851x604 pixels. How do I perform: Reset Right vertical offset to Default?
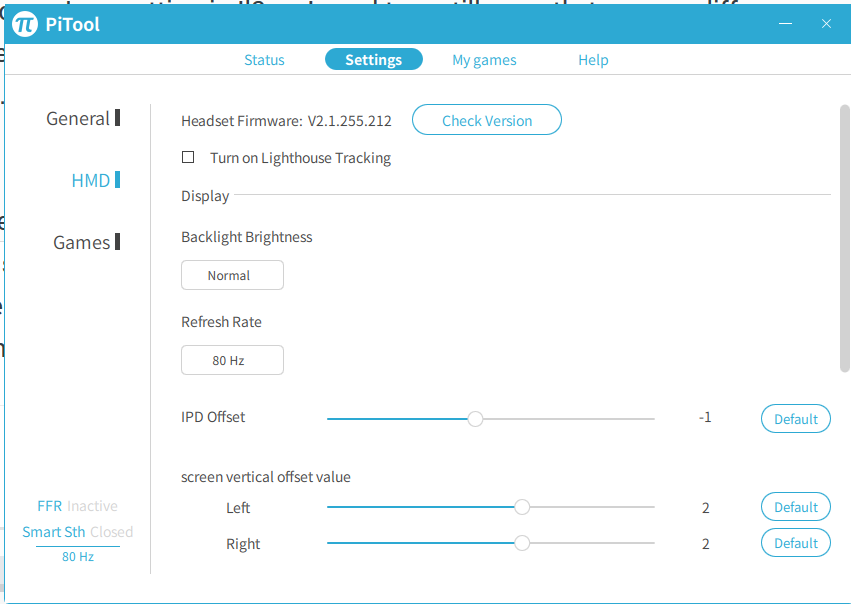pyautogui.click(x=796, y=543)
